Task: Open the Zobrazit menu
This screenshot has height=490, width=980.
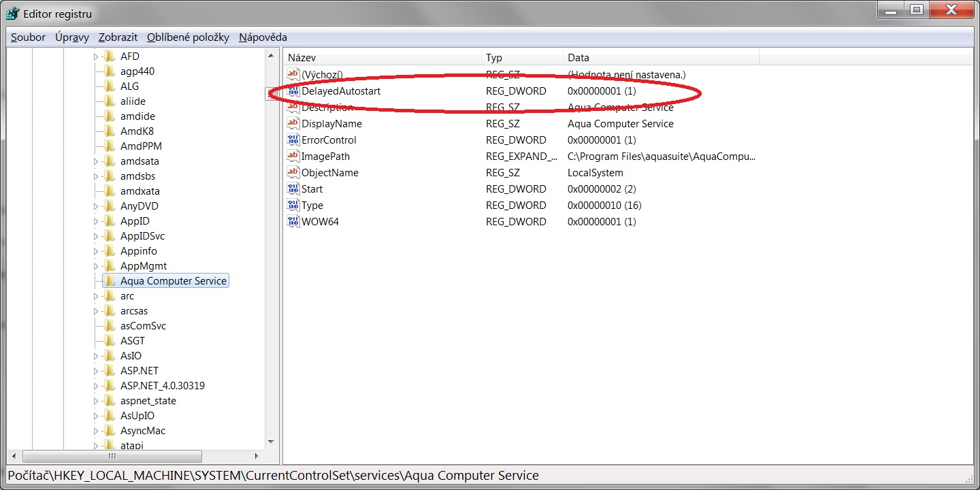Action: coord(118,37)
